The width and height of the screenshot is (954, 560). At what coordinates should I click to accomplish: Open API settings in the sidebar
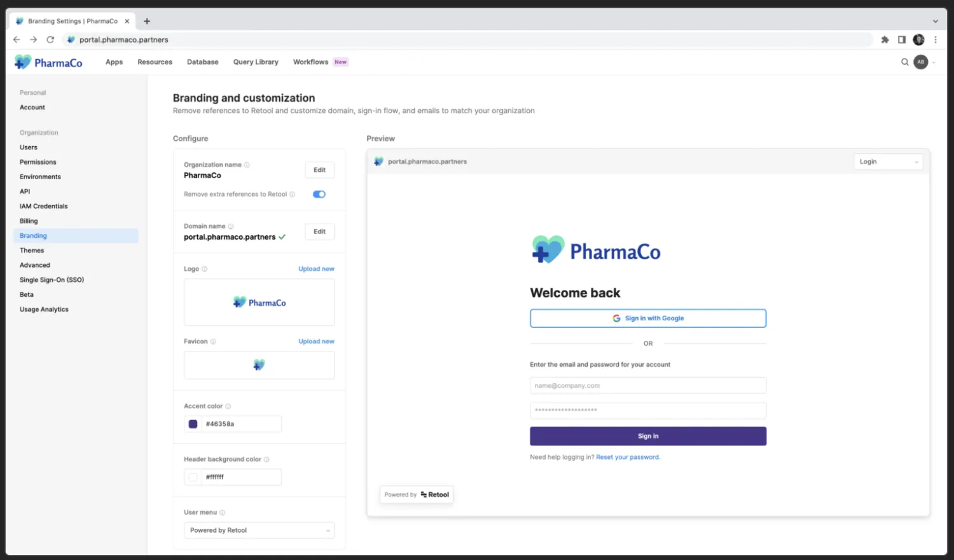[25, 191]
